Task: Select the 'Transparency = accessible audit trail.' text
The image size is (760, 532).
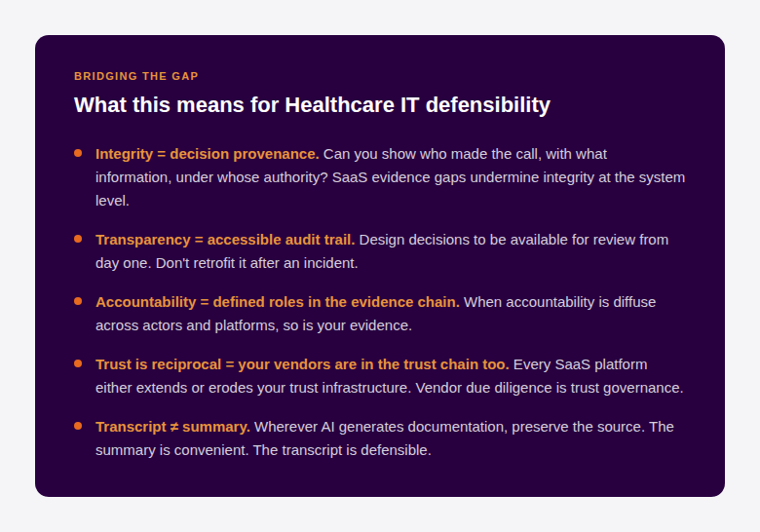Action: 225,240
